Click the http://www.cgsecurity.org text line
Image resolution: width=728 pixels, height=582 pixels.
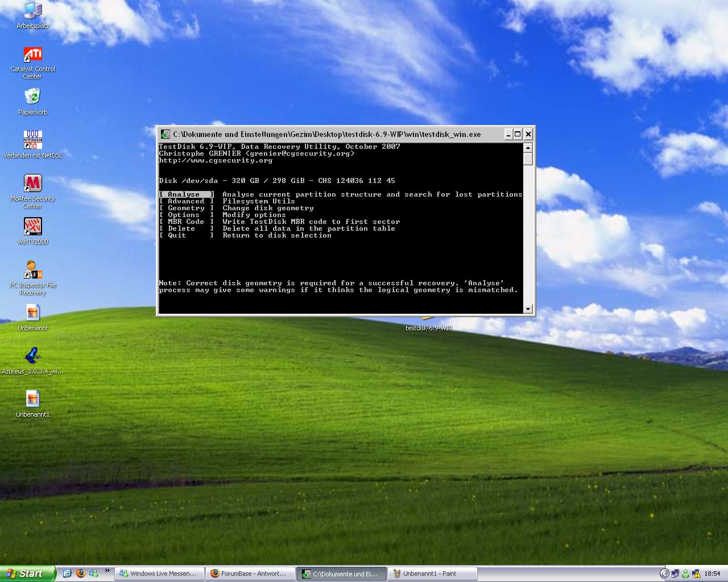pos(216,160)
